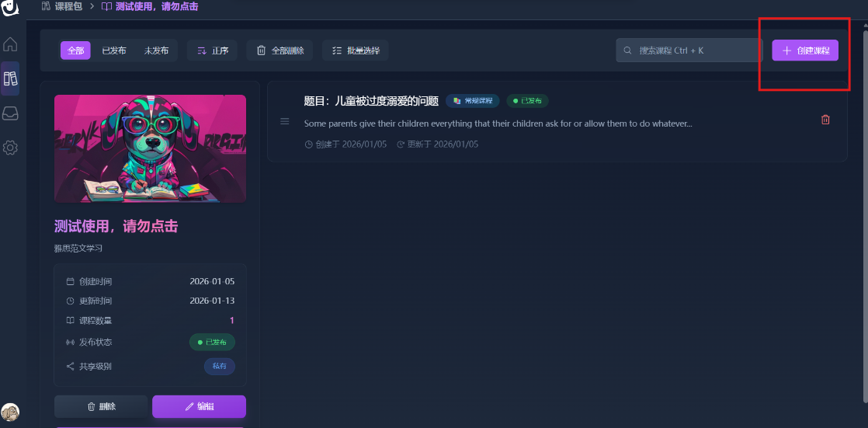Screen dimensions: 868x428
Task: Click the 课程包 breadcrumb link
Action: click(68, 7)
